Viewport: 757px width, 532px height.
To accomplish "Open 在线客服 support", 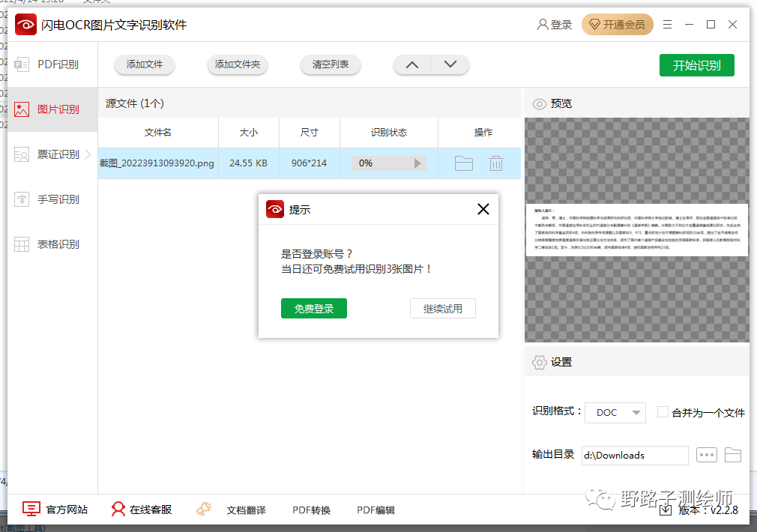I will click(142, 510).
